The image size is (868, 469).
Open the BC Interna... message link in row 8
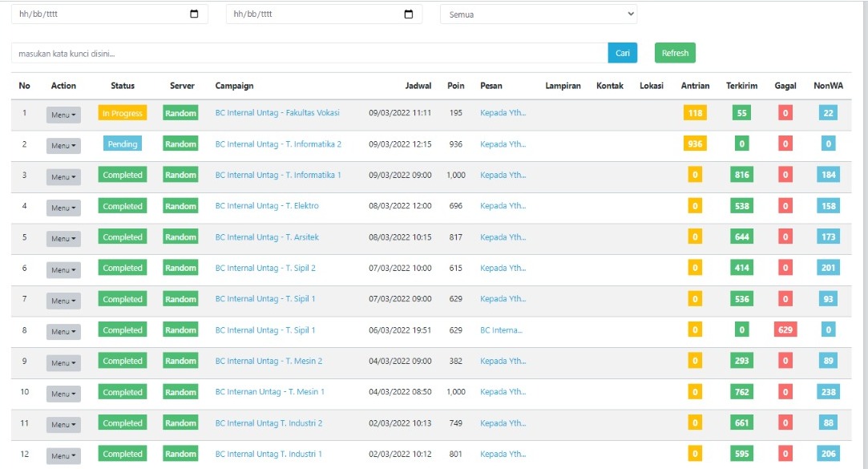click(x=501, y=330)
